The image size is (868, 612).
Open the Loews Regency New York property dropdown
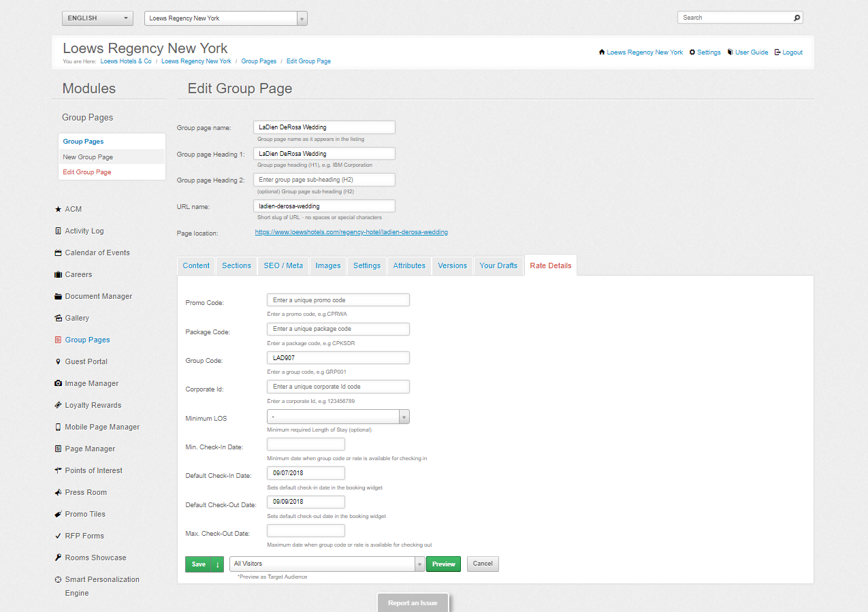tap(226, 18)
